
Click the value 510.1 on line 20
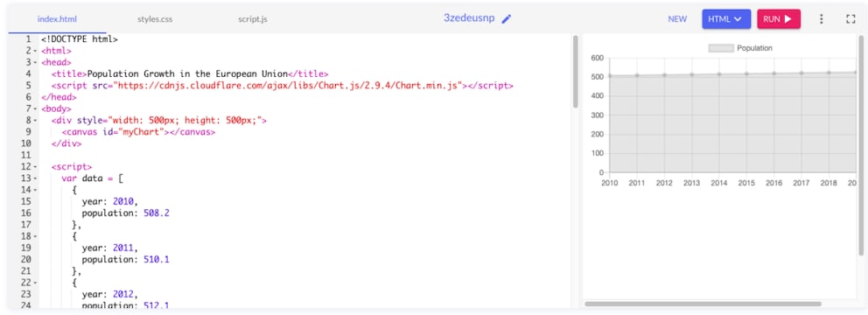pos(156,260)
